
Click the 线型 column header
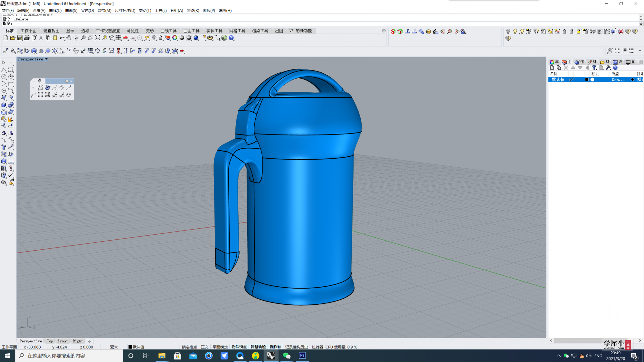click(615, 74)
